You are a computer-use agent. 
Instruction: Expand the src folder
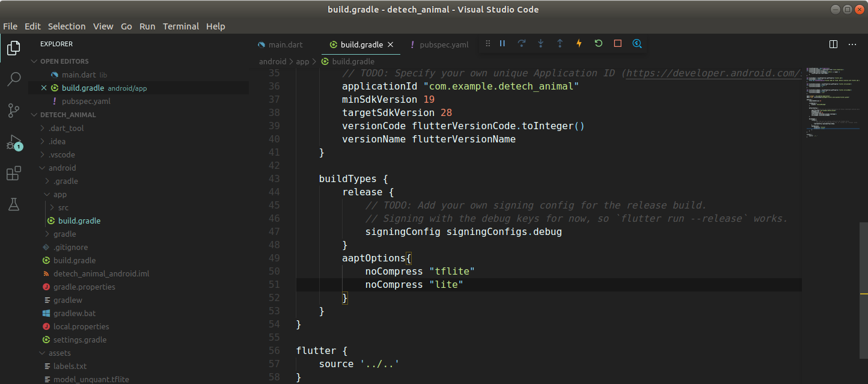click(x=63, y=207)
